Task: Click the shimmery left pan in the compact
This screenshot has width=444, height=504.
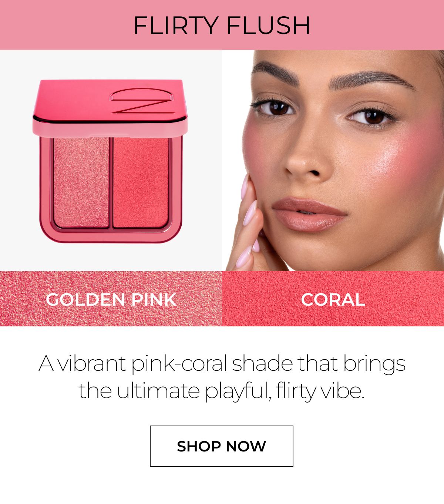Action: pos(81,182)
